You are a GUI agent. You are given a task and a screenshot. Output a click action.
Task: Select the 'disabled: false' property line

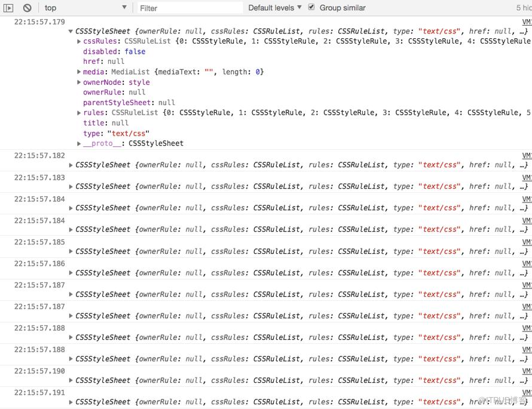click(x=114, y=51)
